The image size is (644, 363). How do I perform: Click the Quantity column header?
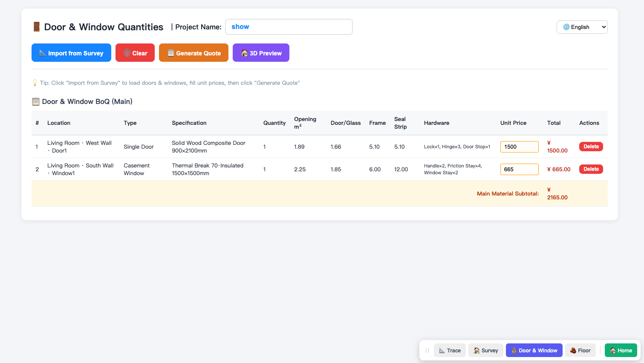click(x=274, y=123)
